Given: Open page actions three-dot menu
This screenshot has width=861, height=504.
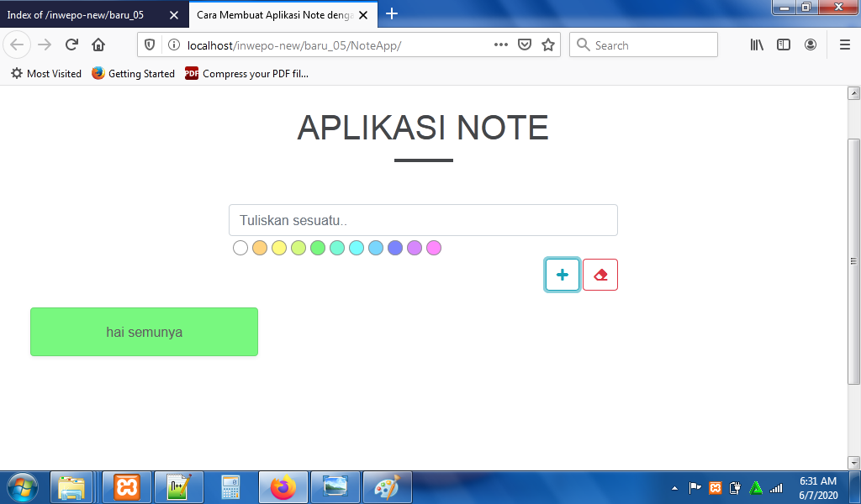Looking at the screenshot, I should coord(501,45).
